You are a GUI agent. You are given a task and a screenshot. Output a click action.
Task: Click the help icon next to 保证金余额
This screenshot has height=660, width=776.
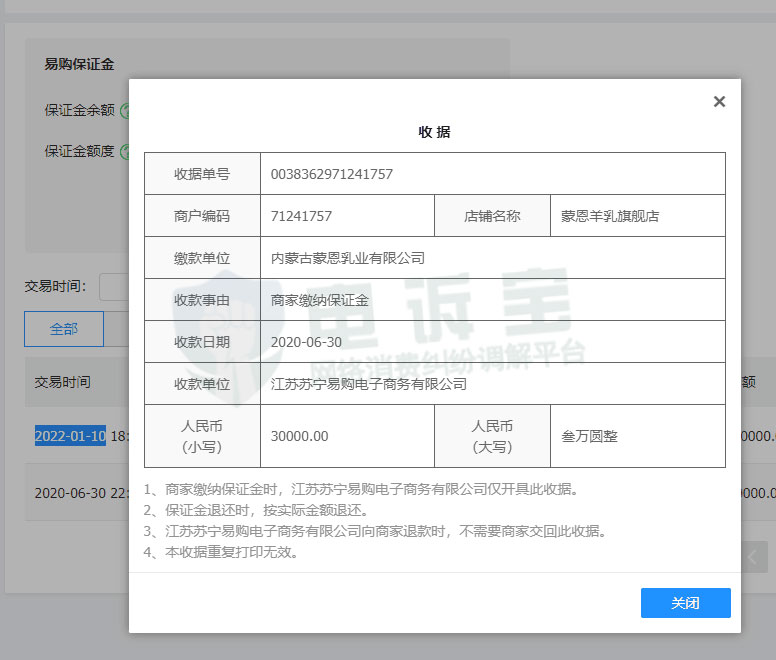[125, 110]
